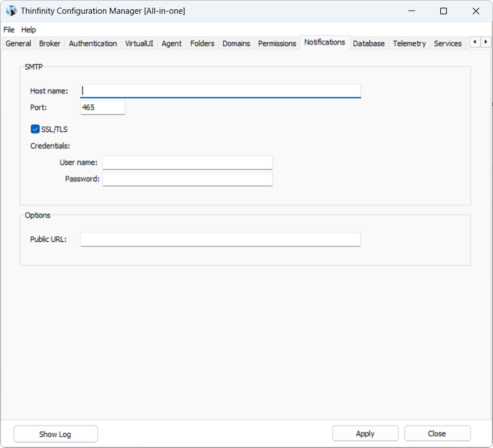The width and height of the screenshot is (493, 448).
Task: Select the Public URL text box
Action: click(220, 239)
